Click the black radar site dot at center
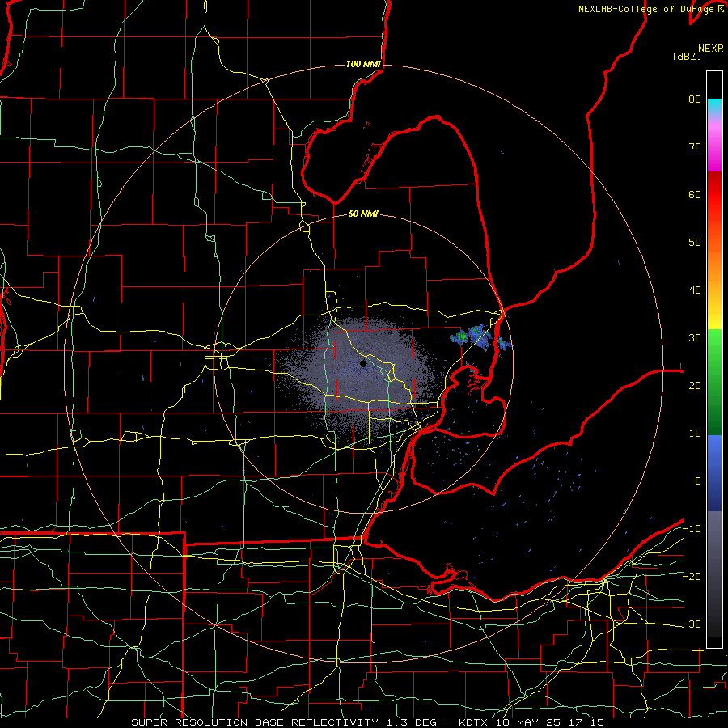 (363, 363)
